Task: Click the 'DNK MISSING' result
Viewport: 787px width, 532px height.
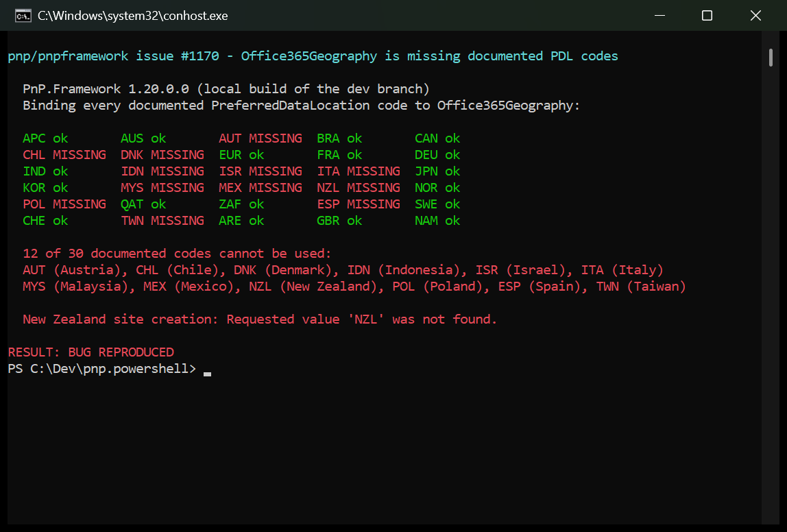Action: pos(162,154)
